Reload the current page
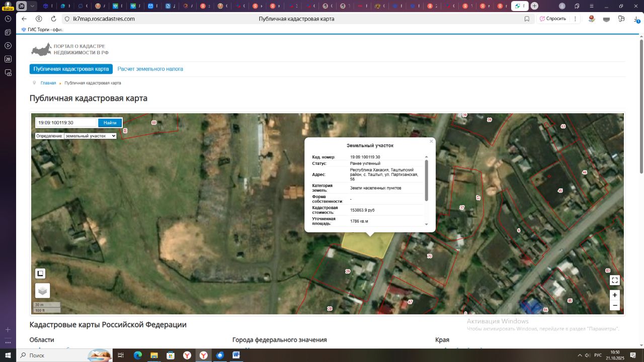This screenshot has width=644, height=362. click(53, 19)
